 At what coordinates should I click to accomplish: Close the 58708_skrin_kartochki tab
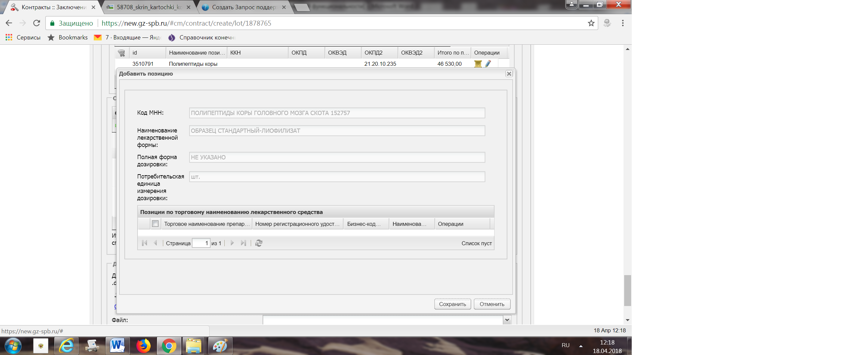point(188,7)
